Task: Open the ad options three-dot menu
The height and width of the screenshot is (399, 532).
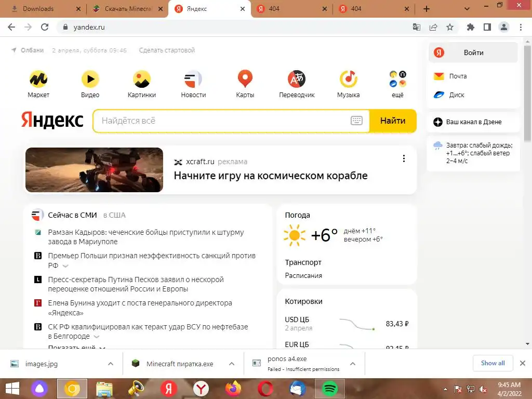Action: coord(404,158)
